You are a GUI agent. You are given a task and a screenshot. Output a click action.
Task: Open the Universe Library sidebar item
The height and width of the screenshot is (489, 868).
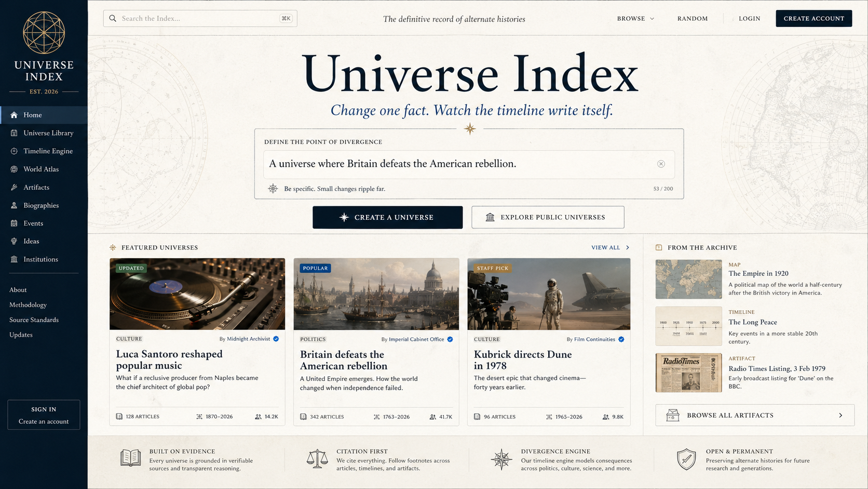(x=48, y=133)
